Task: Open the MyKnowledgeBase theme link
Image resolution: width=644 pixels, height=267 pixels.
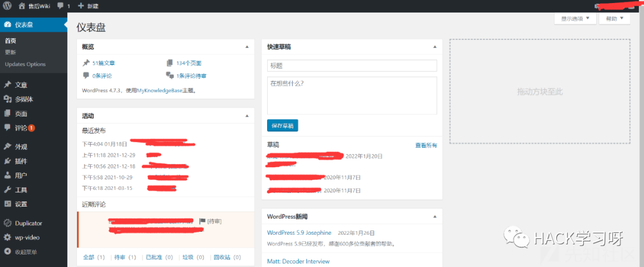Action: [159, 90]
